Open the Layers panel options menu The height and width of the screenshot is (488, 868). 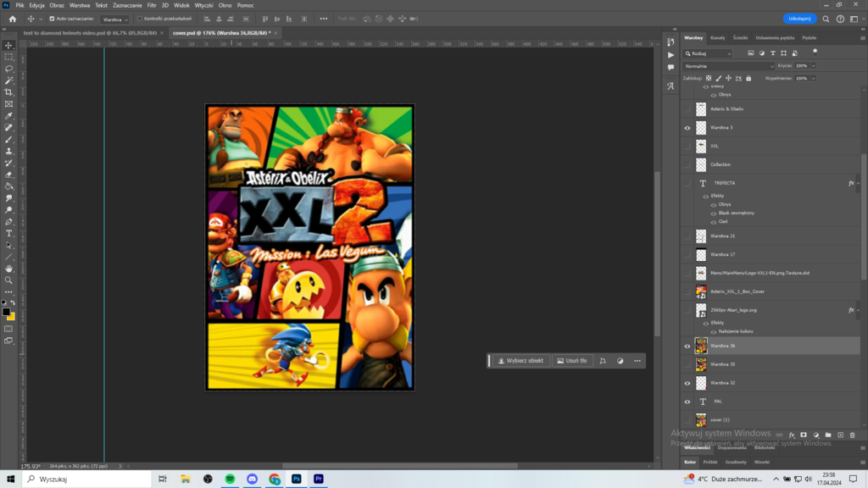coord(862,38)
